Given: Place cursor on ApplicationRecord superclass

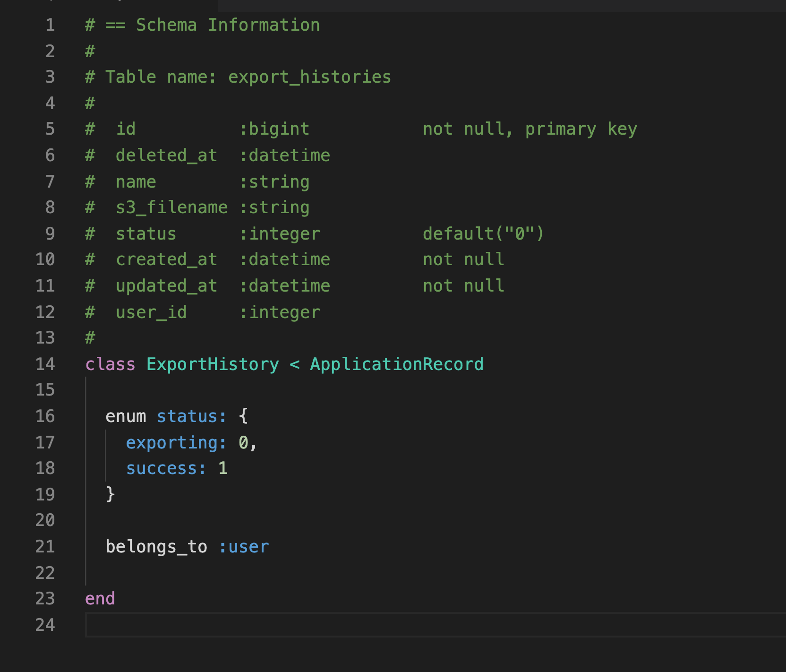Looking at the screenshot, I should pyautogui.click(x=396, y=364).
